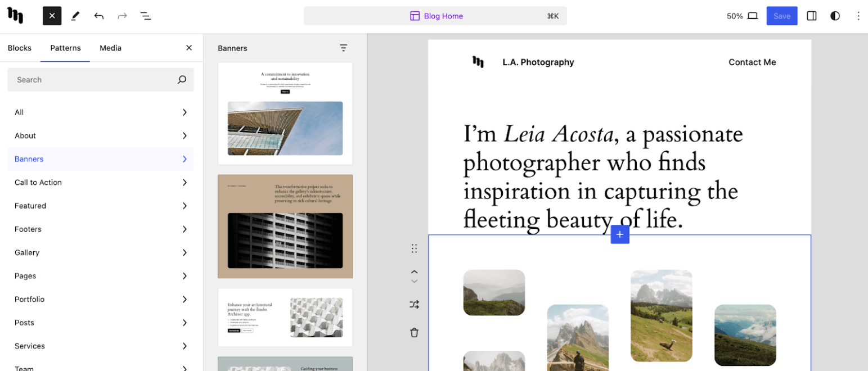
Task: Switch to the Blocks tab
Action: click(x=20, y=48)
